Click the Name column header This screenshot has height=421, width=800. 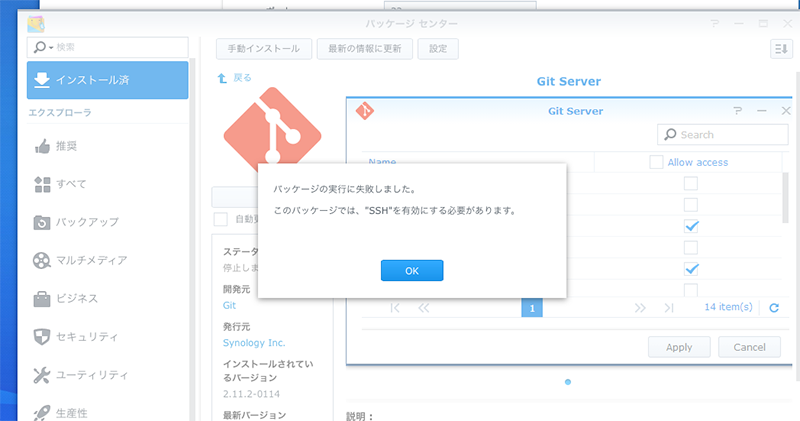coord(382,162)
